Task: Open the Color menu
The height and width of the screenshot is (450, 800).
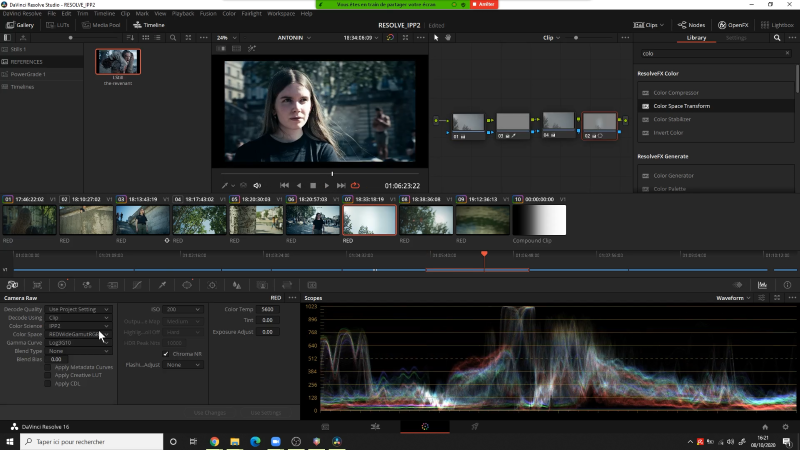Action: (229, 14)
